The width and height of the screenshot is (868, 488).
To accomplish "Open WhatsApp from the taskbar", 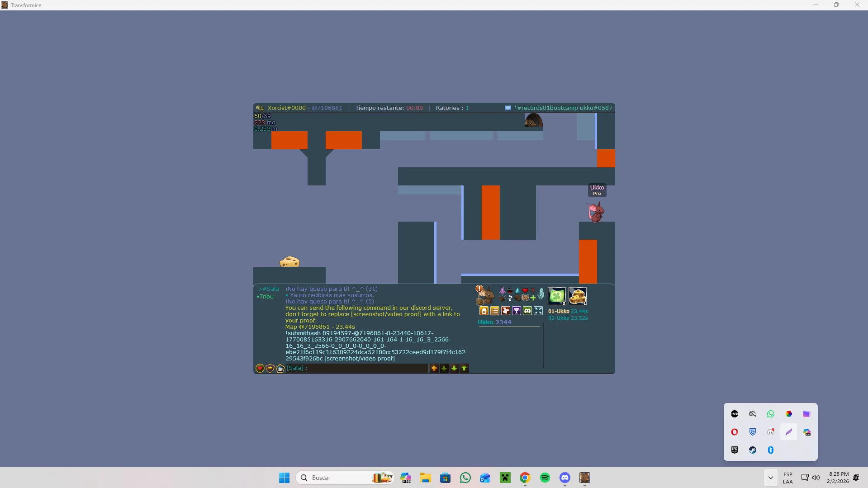I will point(465,478).
